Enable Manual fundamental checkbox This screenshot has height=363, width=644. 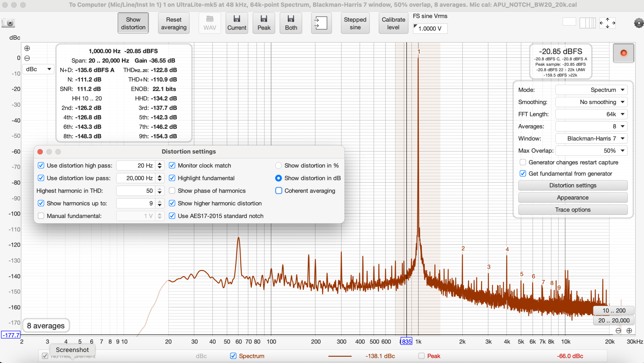pos(41,216)
